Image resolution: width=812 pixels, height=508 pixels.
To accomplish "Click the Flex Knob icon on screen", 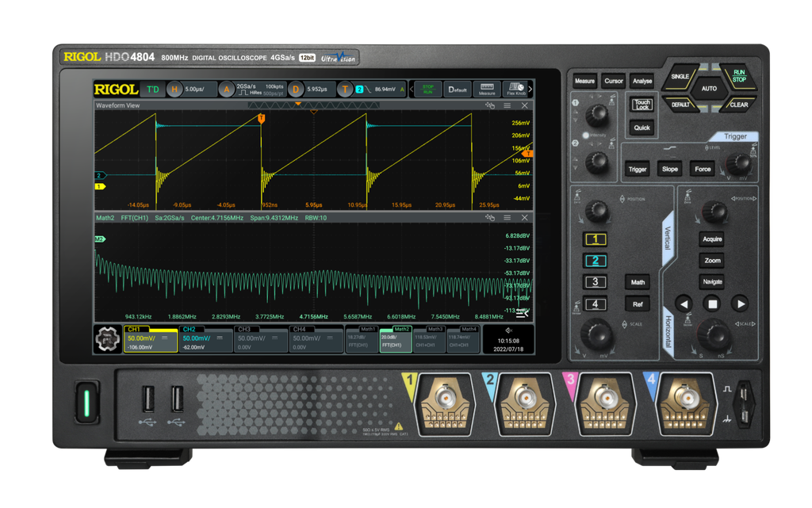I will 515,89.
